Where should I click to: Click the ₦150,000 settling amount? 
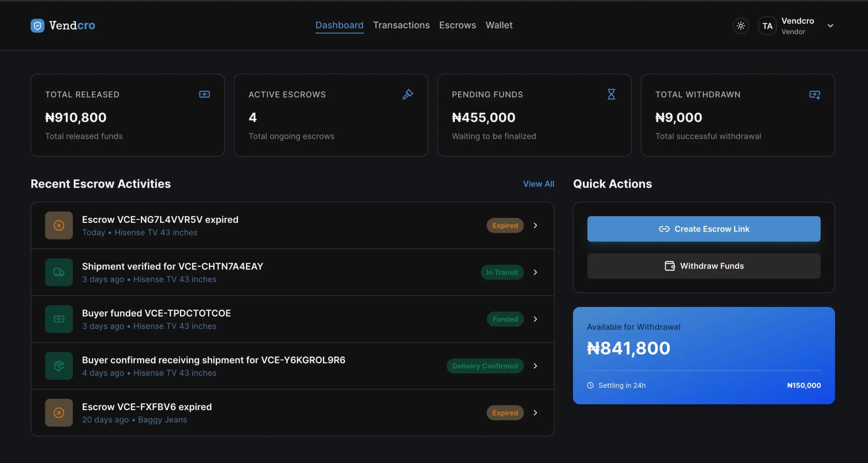coord(804,385)
